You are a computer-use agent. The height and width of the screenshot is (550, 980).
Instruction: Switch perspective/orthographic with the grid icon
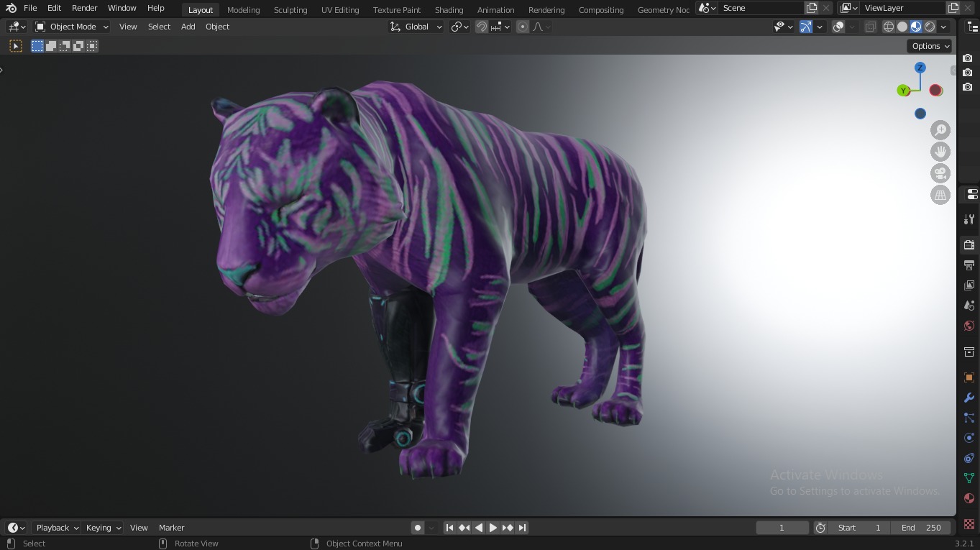point(940,195)
